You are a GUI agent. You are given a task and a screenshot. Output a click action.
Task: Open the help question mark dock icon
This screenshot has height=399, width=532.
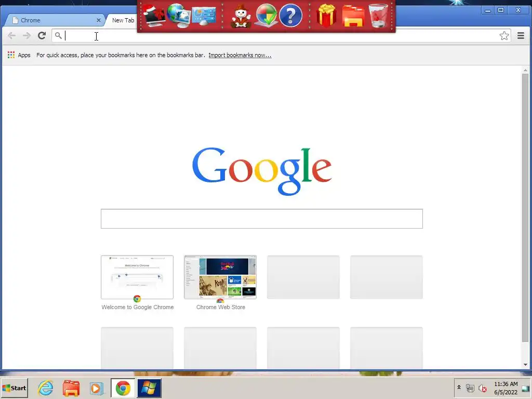pyautogui.click(x=291, y=15)
